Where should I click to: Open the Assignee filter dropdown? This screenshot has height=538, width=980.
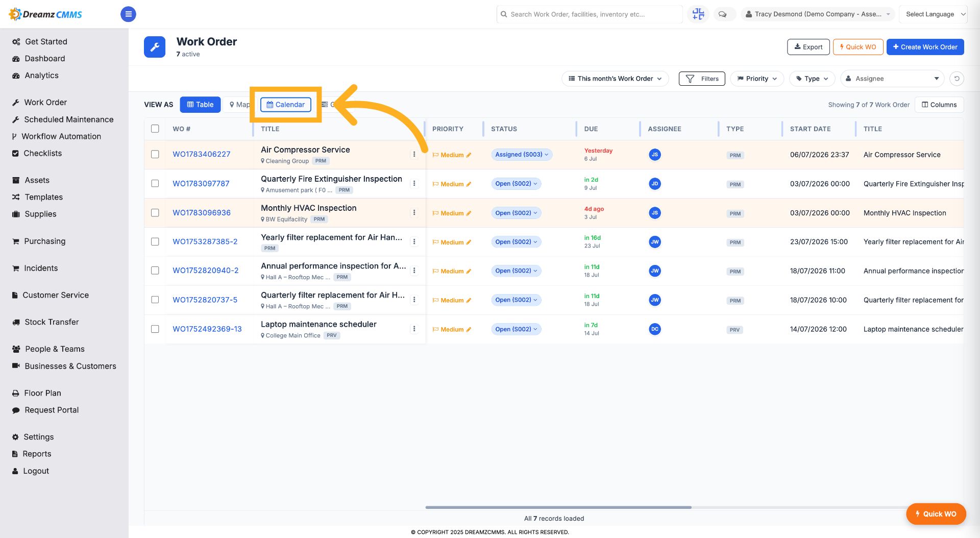tap(893, 79)
